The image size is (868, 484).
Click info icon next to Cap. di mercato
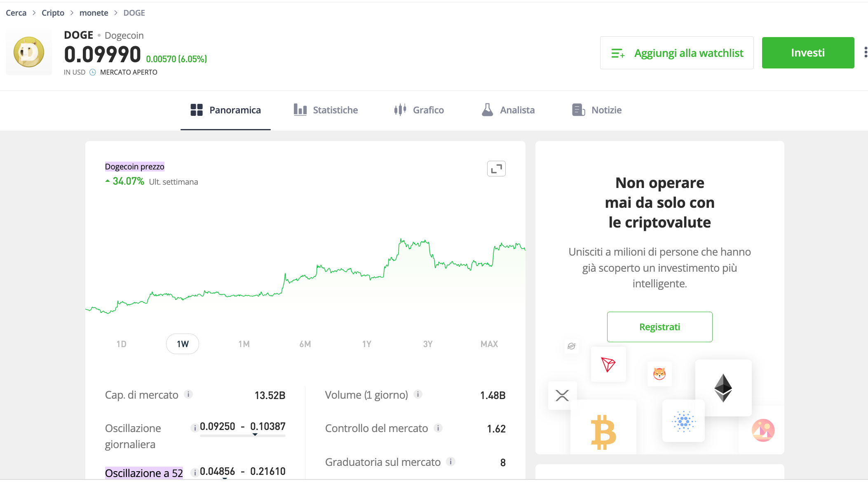click(188, 394)
